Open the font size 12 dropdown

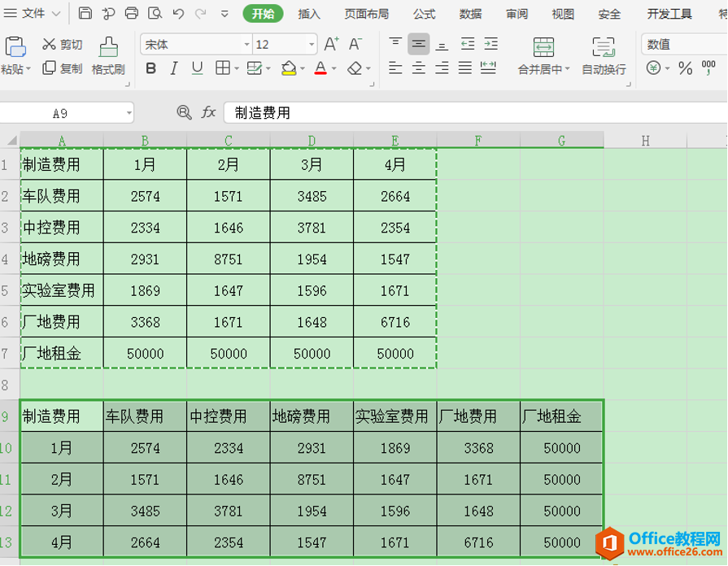click(x=312, y=45)
